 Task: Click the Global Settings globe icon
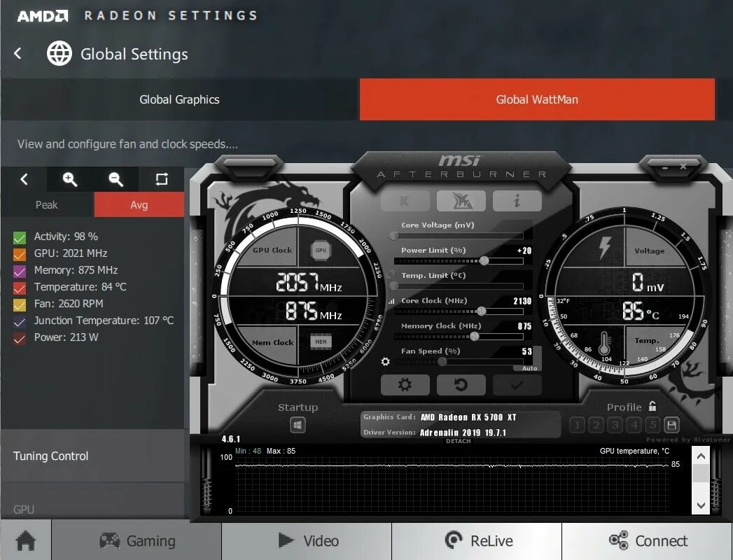(60, 53)
